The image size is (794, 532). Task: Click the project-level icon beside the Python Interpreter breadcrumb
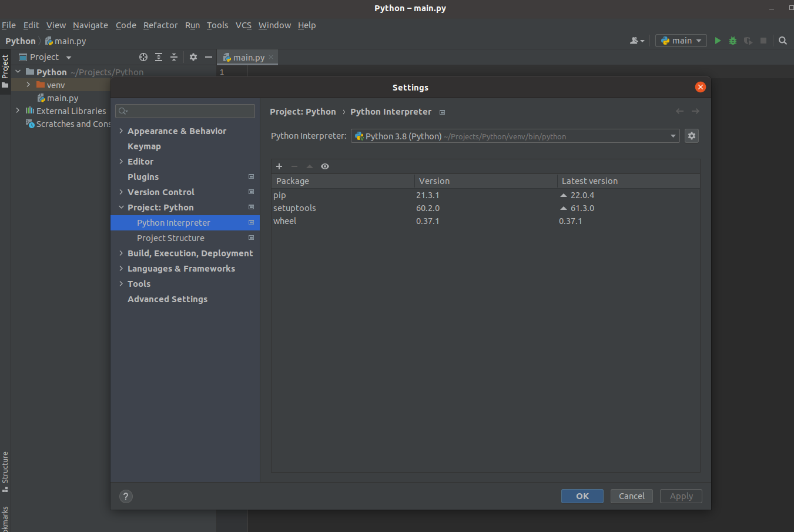pyautogui.click(x=443, y=112)
